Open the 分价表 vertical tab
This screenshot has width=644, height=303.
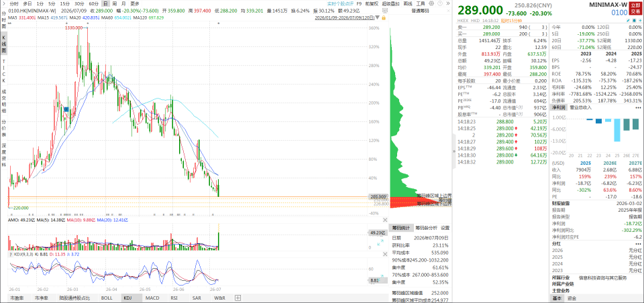3,128
